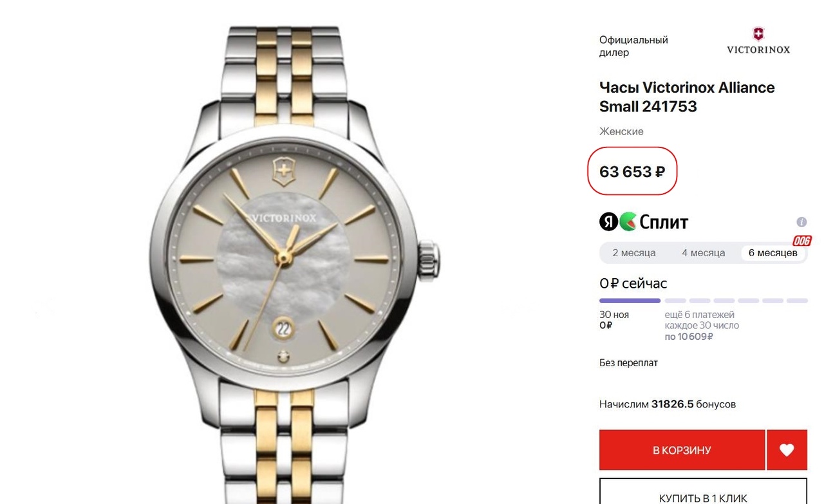Click the Сплит wordmark text
The image size is (824, 504).
click(664, 222)
